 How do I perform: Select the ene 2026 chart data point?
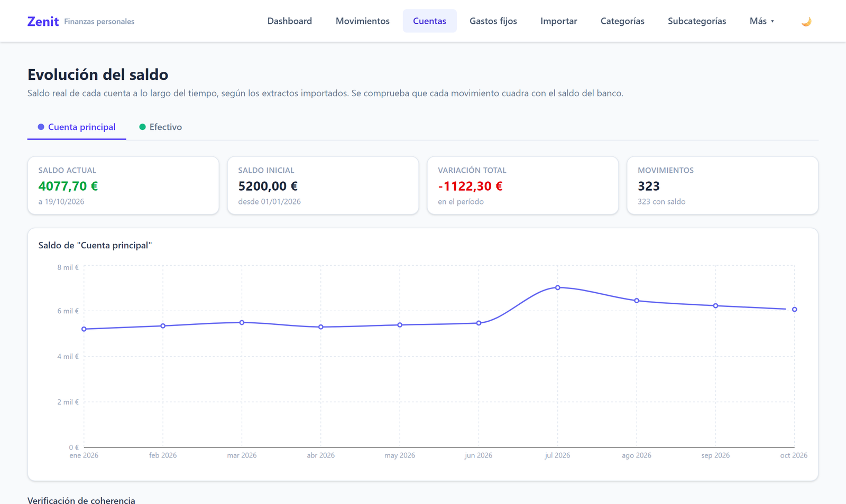click(84, 329)
